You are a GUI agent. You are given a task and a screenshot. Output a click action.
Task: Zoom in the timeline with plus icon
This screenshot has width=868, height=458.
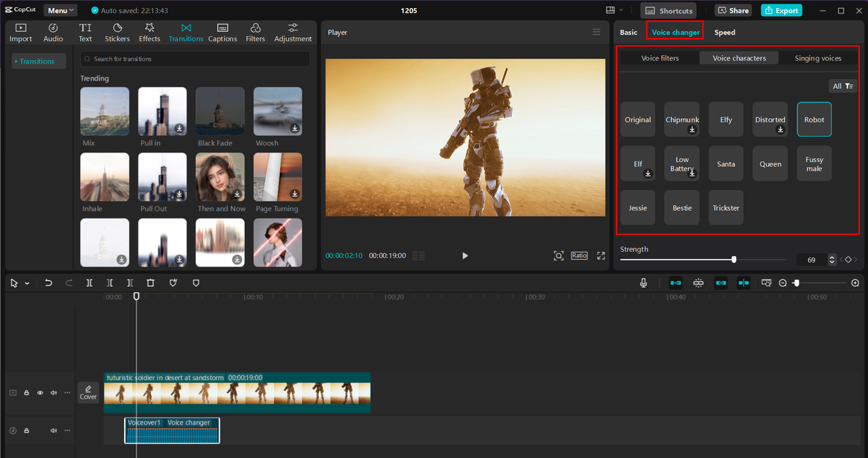[855, 283]
